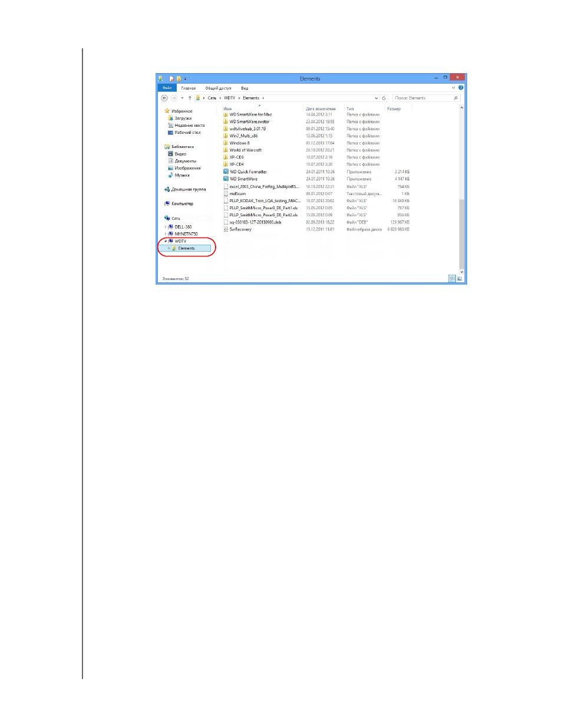Select Библиотеки in navigation pane

182,147
